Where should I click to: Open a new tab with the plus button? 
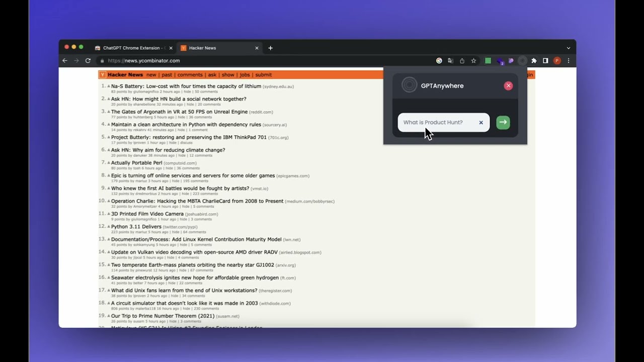[270, 48]
